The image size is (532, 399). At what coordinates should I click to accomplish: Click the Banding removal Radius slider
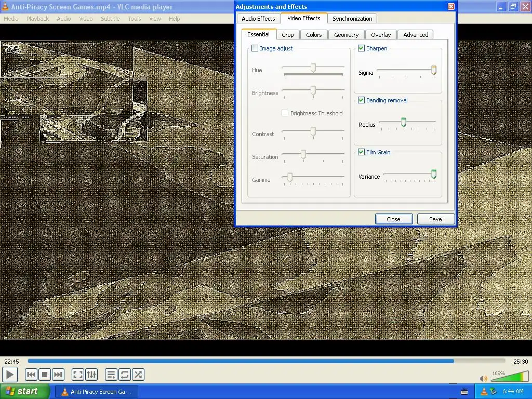click(403, 122)
